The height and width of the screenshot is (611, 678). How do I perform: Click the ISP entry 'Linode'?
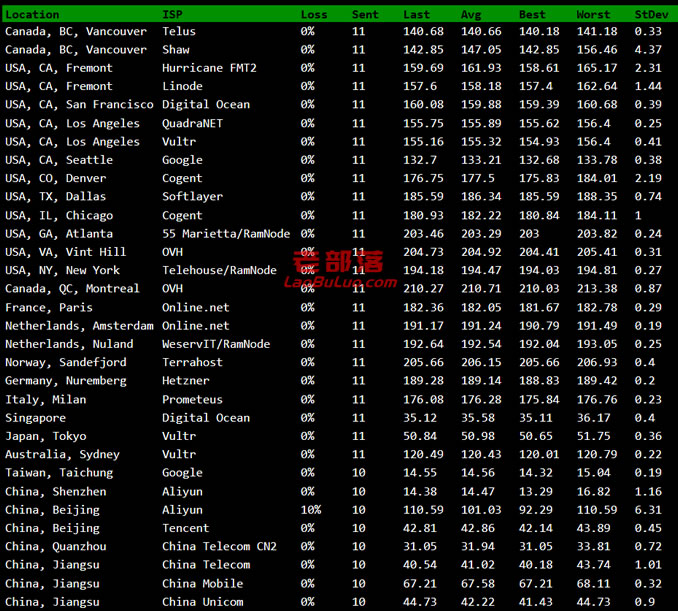click(182, 86)
